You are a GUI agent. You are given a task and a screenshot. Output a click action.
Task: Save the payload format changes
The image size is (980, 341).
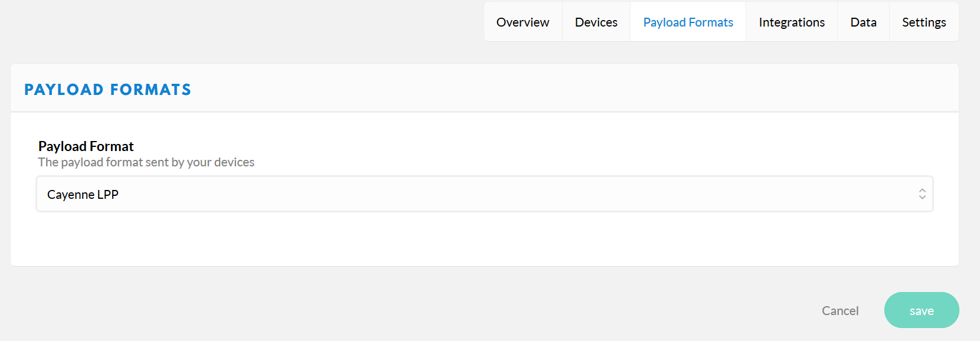click(x=922, y=310)
